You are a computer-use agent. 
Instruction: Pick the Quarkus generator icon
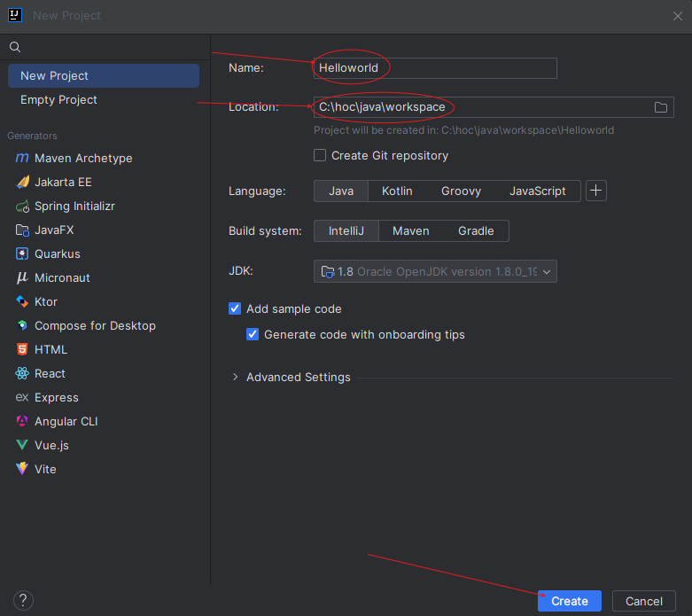point(22,253)
